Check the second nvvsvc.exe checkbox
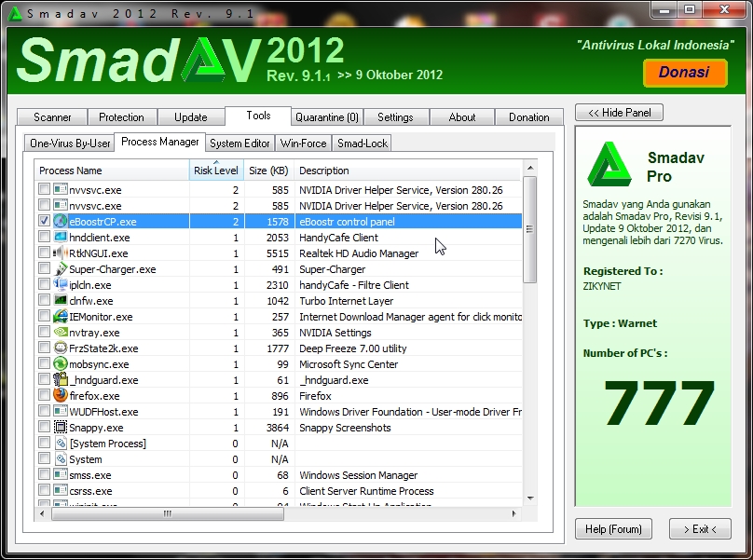The width and height of the screenshot is (753, 560). pyautogui.click(x=44, y=205)
